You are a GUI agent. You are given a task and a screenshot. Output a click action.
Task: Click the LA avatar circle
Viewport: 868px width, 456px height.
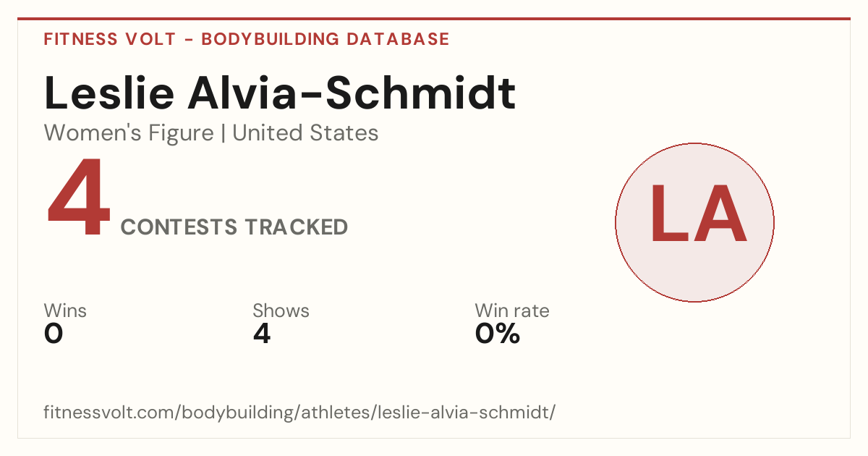point(694,222)
